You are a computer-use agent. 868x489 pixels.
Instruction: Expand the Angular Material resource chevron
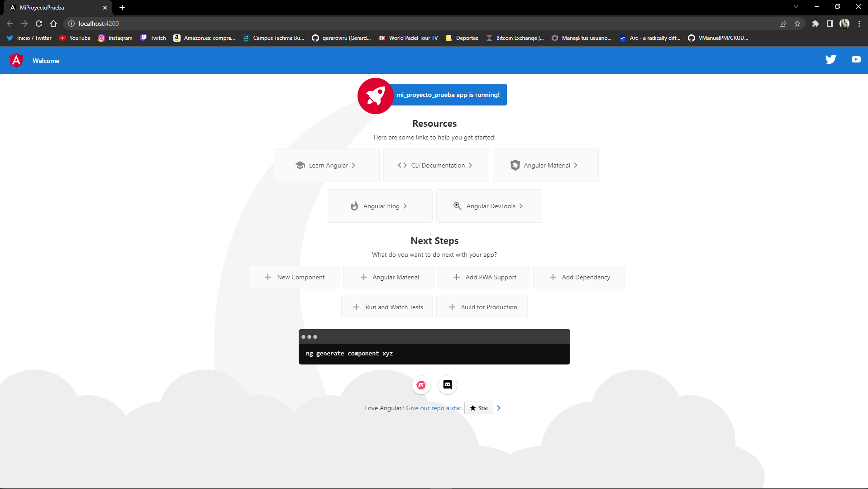click(576, 165)
